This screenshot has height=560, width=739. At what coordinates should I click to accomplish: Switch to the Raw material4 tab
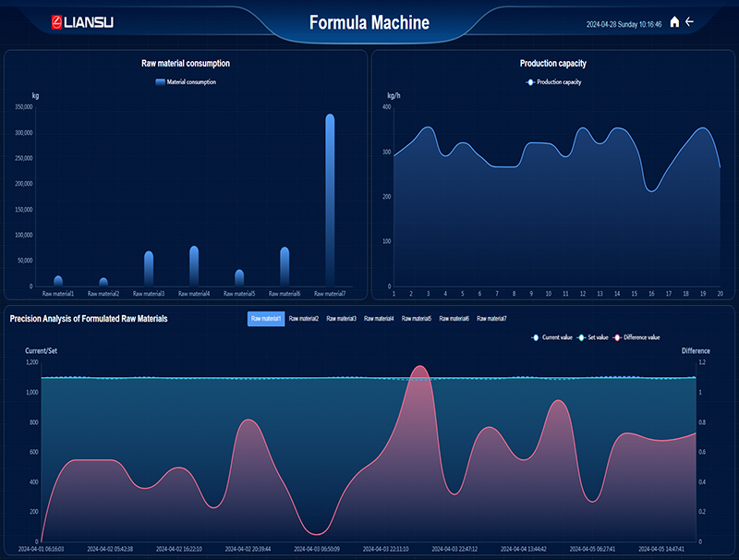tap(379, 319)
